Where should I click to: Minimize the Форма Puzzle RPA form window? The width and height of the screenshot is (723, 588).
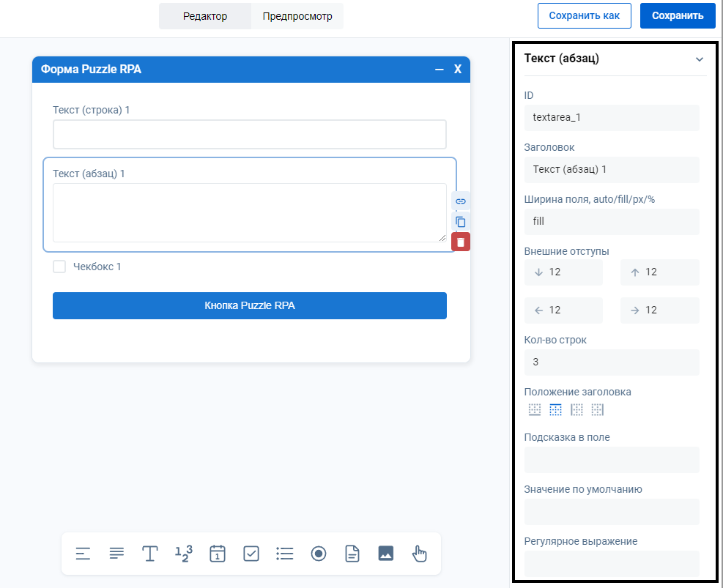(x=440, y=70)
